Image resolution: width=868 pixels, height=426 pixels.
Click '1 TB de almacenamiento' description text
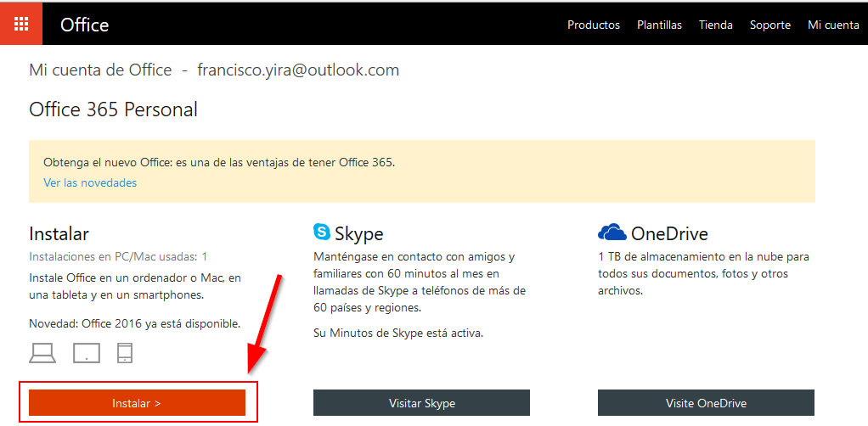(703, 274)
